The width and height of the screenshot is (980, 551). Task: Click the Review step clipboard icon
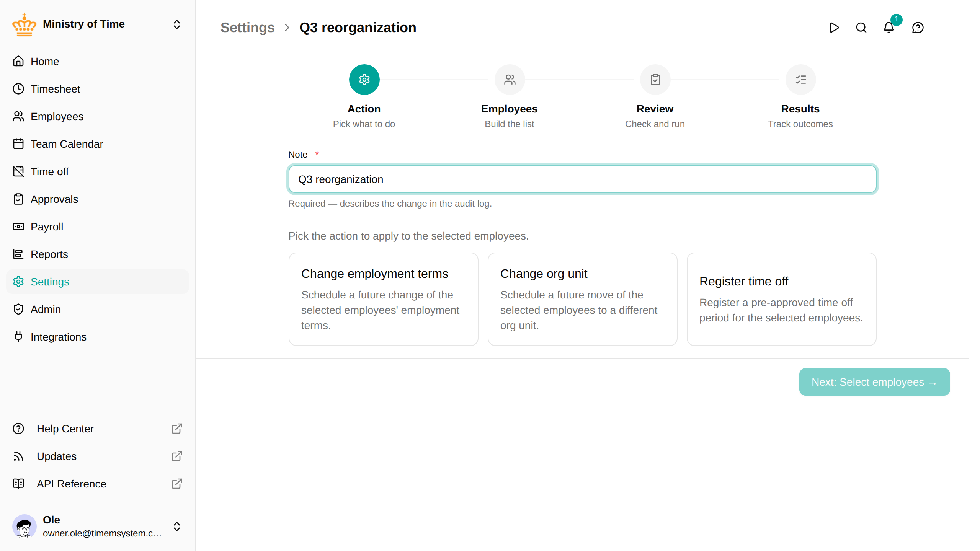click(655, 80)
